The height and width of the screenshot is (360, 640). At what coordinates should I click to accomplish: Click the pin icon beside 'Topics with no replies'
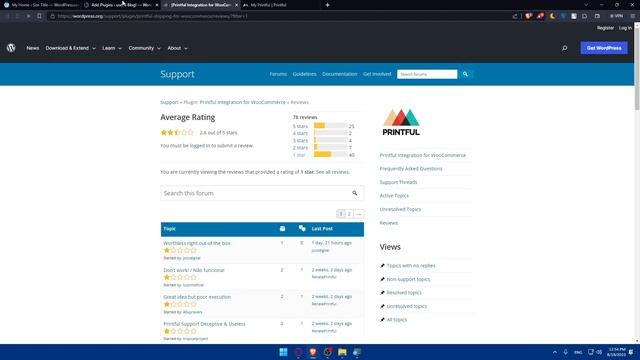(382, 266)
